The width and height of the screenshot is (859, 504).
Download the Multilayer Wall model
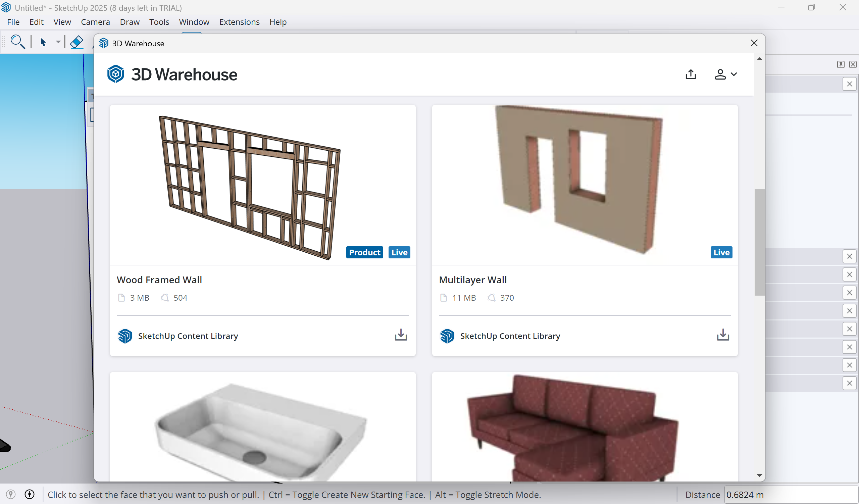coord(723,335)
